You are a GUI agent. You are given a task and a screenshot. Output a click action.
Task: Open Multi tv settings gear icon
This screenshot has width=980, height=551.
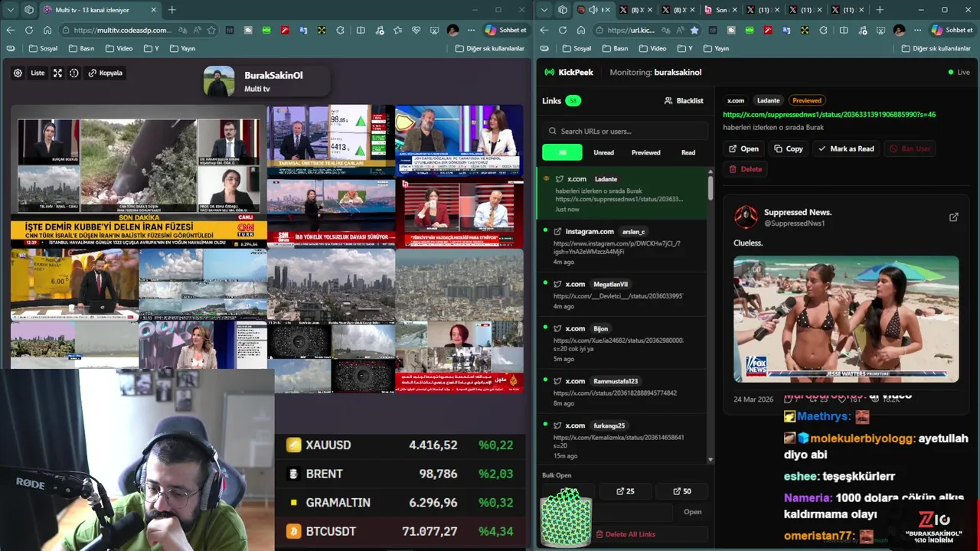(x=18, y=73)
